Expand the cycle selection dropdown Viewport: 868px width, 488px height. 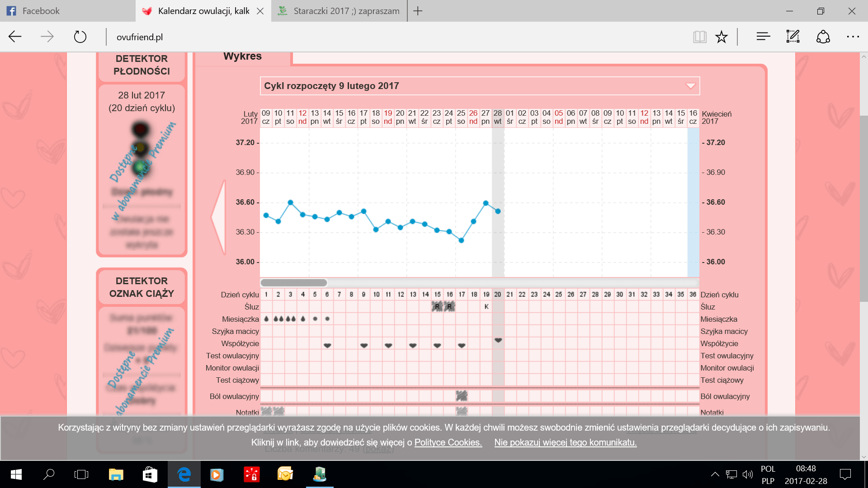click(x=690, y=86)
